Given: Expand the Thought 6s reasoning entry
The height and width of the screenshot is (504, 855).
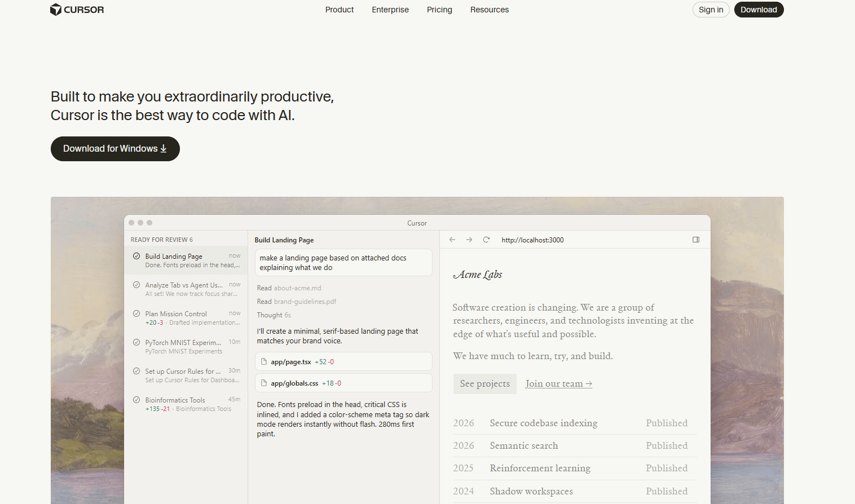Looking at the screenshot, I should click(274, 315).
